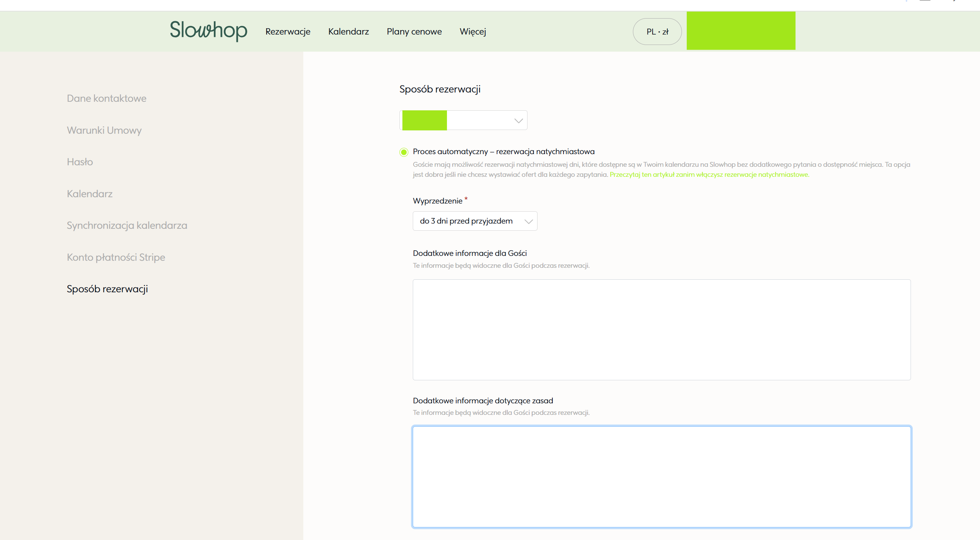Open Plany cenowe navigation item
Screen dimensions: 980x540
pos(414,32)
